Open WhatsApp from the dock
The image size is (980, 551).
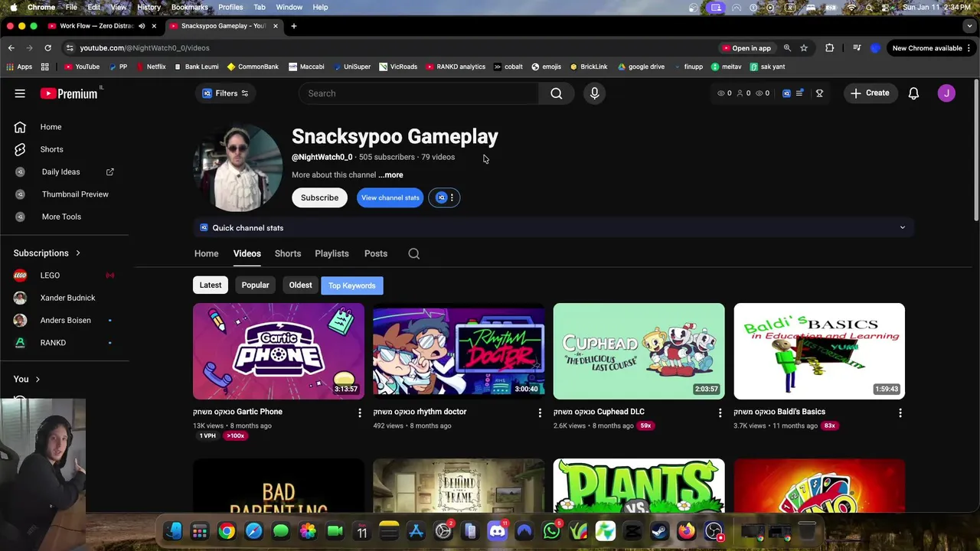click(x=551, y=531)
